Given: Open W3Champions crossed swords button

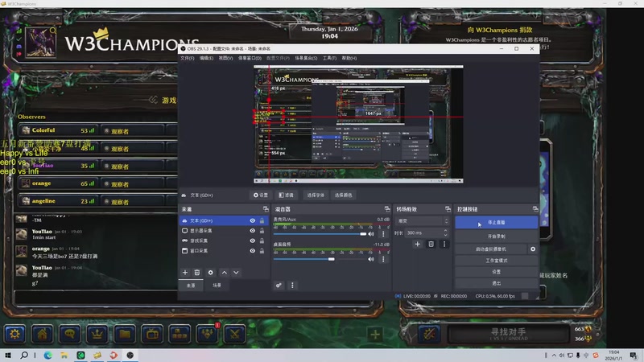Looking at the screenshot, I should tap(234, 334).
